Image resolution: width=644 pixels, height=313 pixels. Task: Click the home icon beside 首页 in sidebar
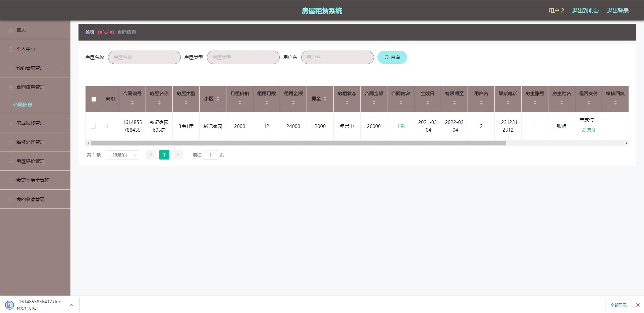(x=11, y=30)
